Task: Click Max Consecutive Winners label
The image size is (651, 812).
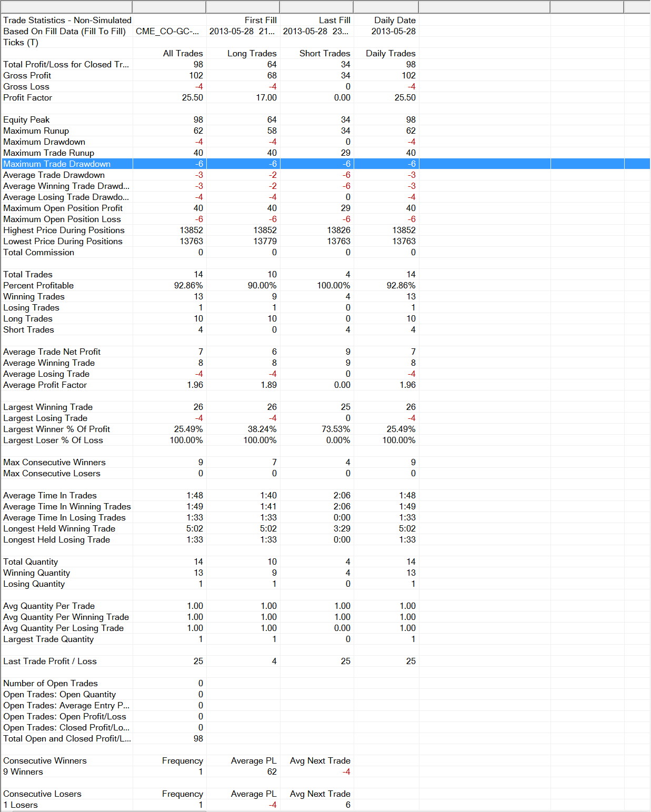Action: click(x=55, y=462)
